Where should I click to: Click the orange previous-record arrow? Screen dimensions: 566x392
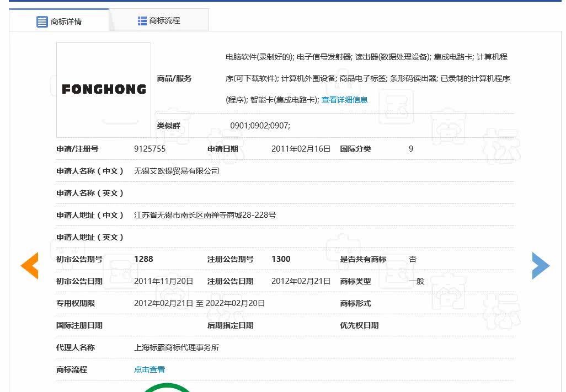30,266
